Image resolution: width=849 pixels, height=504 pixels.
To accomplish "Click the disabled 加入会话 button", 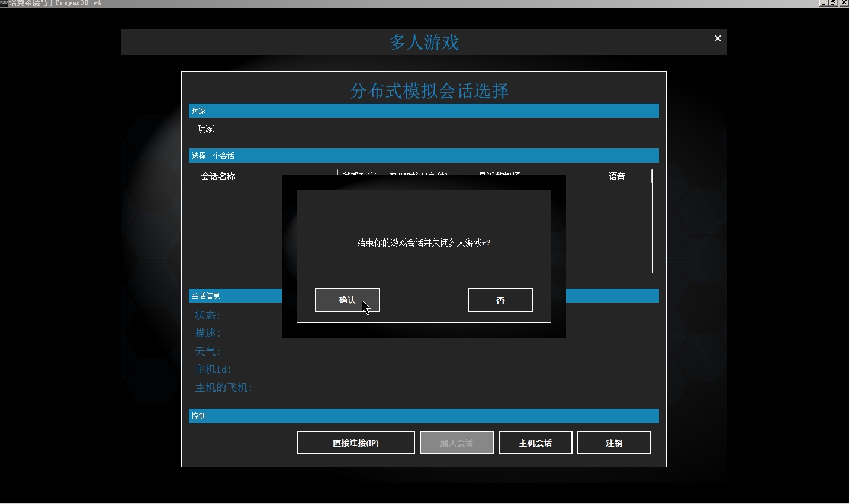I will point(456,442).
